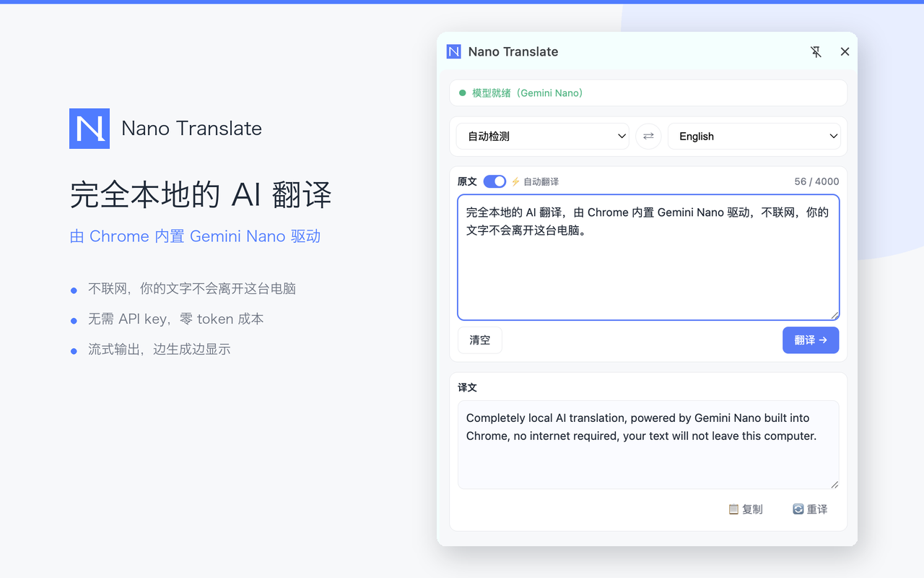Click bullet text 不联网，你的文字不会离开这台电脑
The image size is (924, 578).
click(x=192, y=289)
